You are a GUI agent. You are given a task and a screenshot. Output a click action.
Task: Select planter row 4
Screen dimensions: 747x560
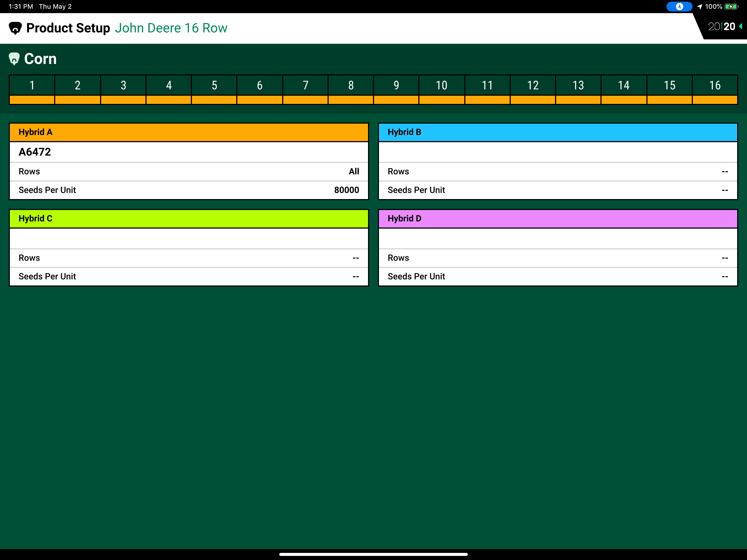click(x=169, y=85)
